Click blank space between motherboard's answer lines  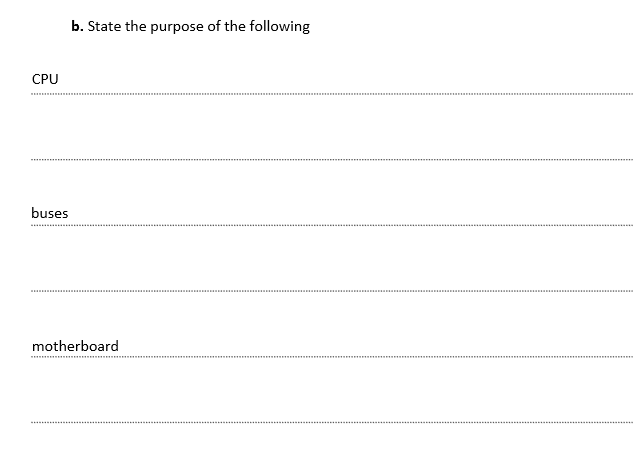coord(332,389)
